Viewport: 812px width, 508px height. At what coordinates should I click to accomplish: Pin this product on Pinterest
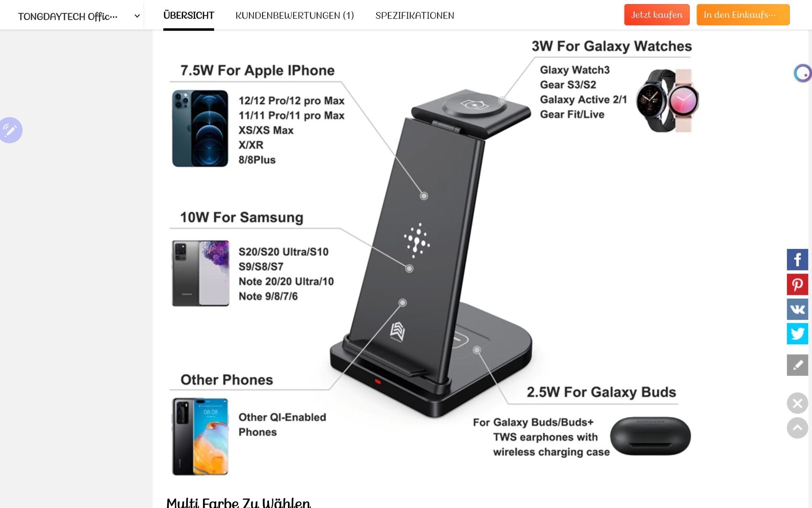797,284
